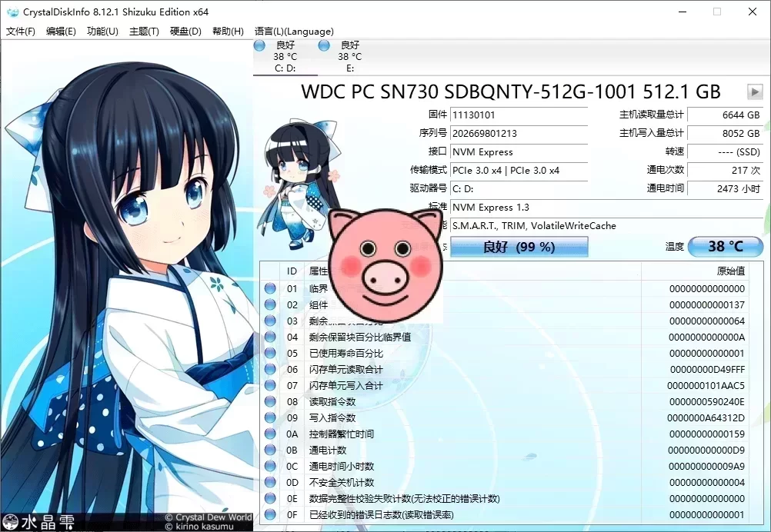Open the 文件(F) menu
The image size is (771, 532).
click(21, 32)
